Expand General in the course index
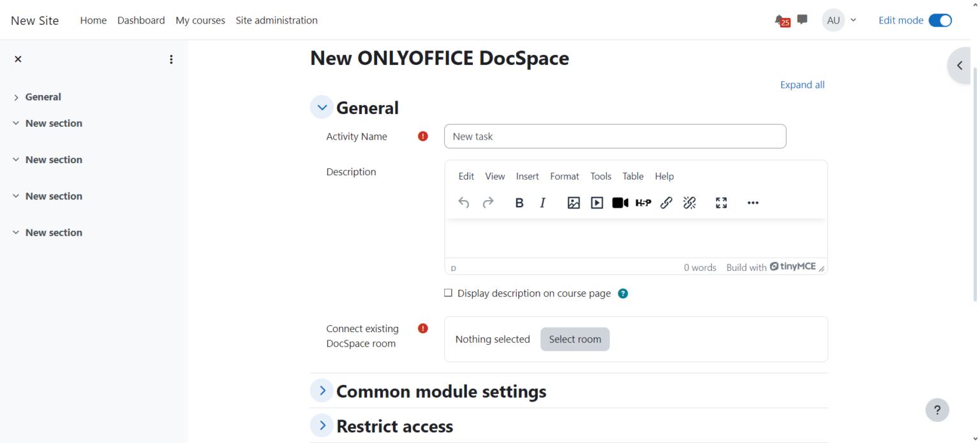This screenshot has height=443, width=980. pyautogui.click(x=16, y=98)
